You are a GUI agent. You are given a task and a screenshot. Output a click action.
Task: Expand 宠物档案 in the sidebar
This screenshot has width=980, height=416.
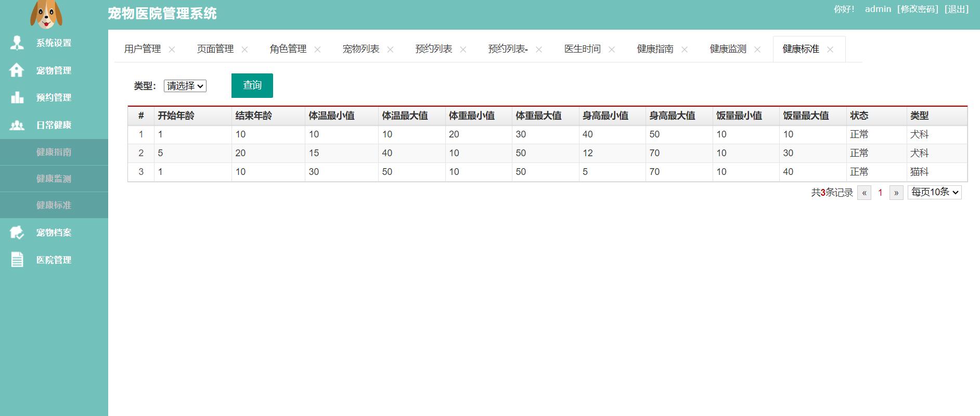coord(54,232)
